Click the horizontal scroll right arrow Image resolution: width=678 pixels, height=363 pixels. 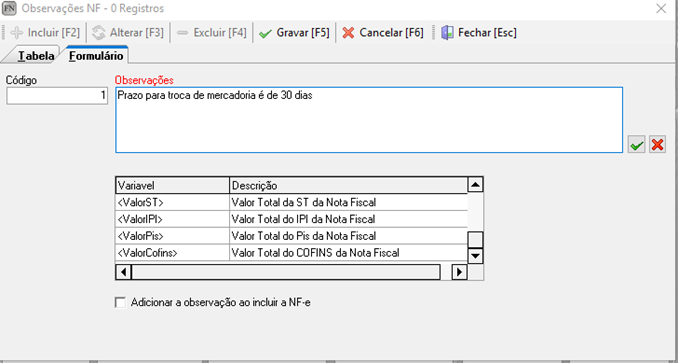pos(459,272)
